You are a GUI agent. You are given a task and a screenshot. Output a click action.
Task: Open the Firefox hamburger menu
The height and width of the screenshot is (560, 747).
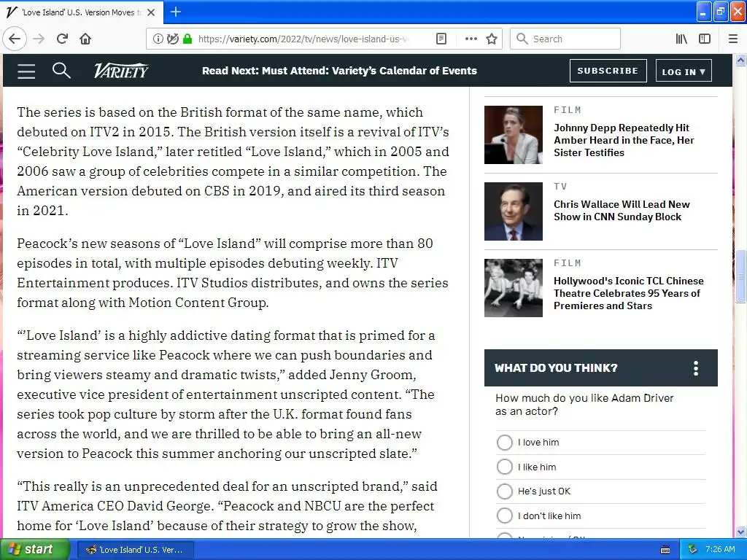coord(733,39)
